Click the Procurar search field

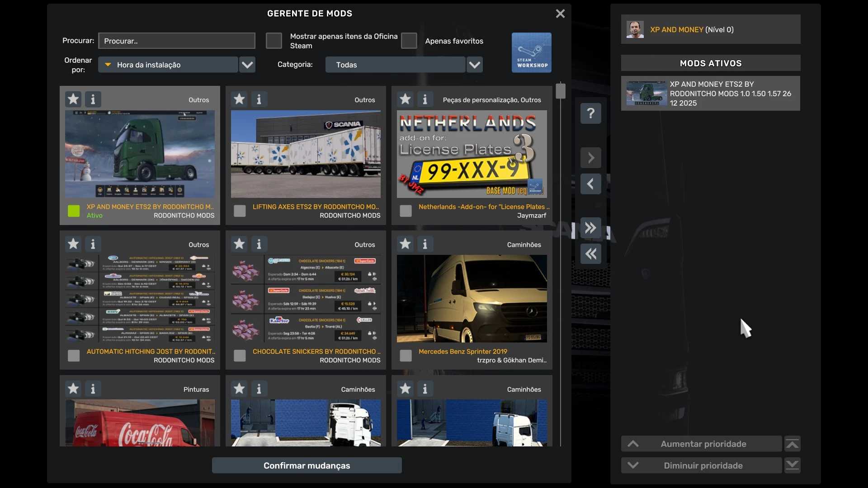pyautogui.click(x=177, y=41)
